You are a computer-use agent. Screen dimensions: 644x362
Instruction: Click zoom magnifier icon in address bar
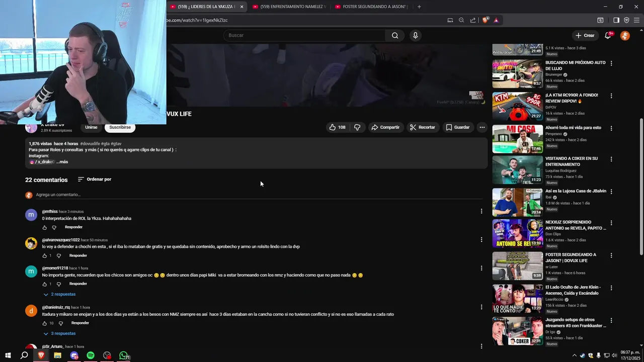[461, 20]
